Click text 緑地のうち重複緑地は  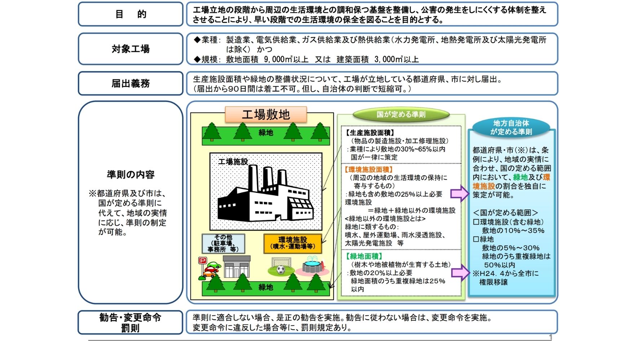coord(516,256)
